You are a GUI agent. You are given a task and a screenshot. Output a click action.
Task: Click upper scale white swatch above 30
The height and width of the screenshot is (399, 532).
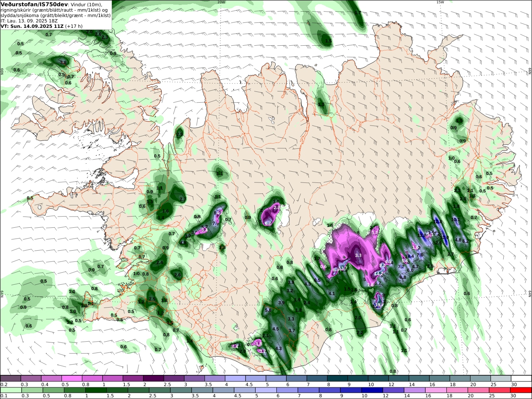tap(520, 379)
